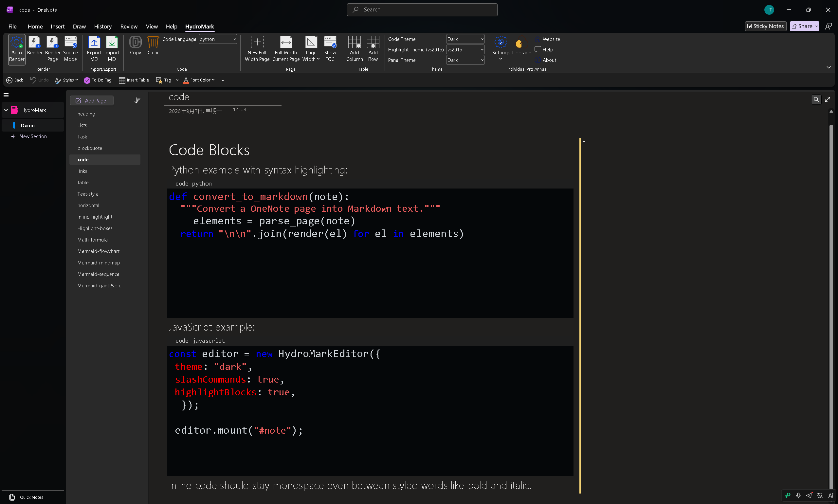Click New Section
The height and width of the screenshot is (504, 838).
click(29, 136)
